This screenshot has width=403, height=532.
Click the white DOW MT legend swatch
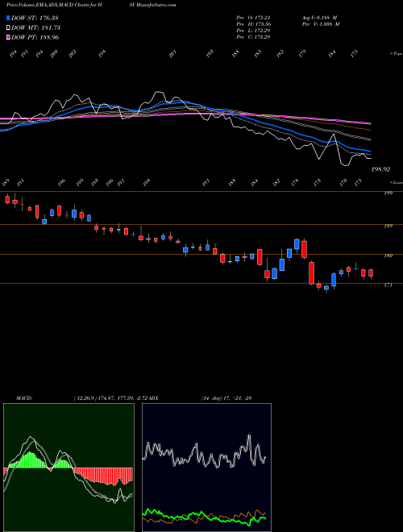coord(8,27)
